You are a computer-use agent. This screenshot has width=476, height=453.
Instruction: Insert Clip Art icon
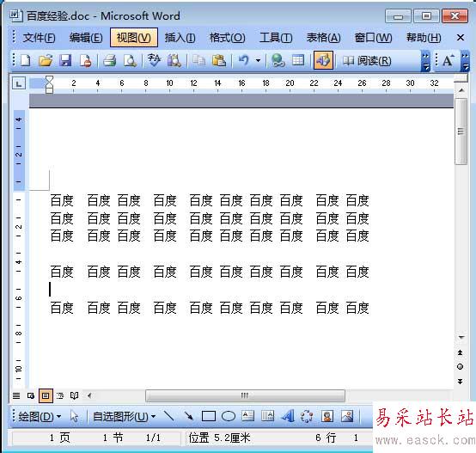click(327, 416)
